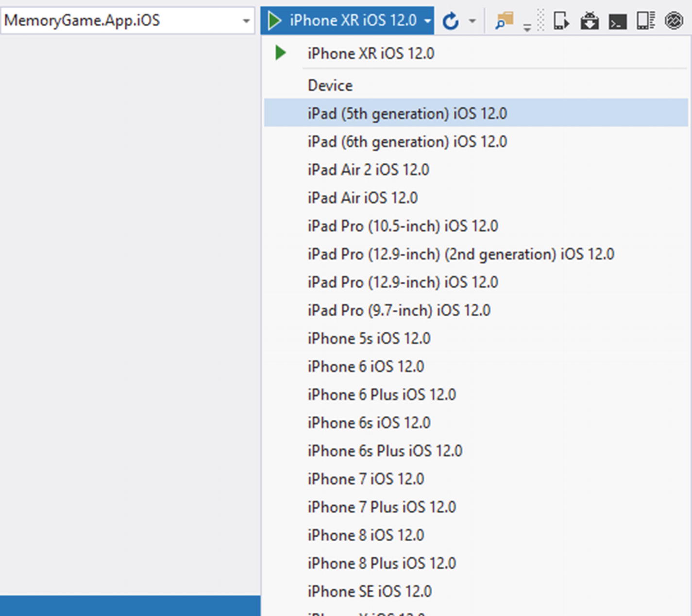Select iPhone 8 Plus iOS 12.0
692x616 pixels.
[x=476, y=564]
